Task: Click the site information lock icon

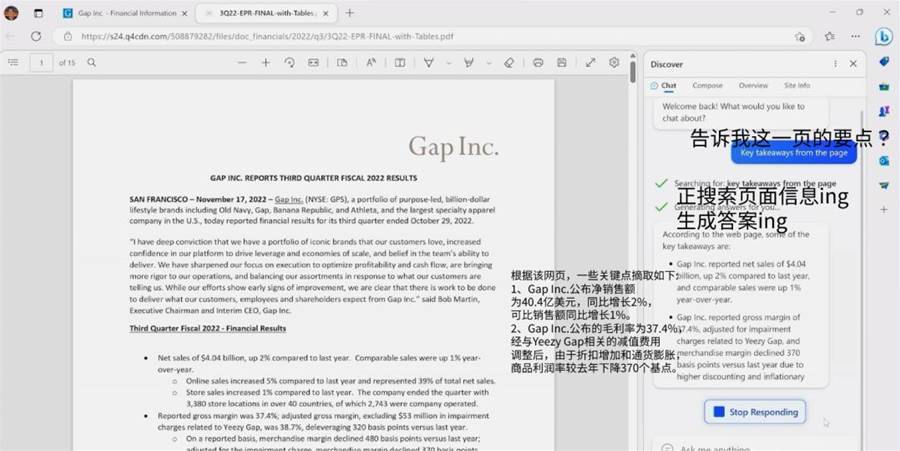Action: [x=68, y=36]
